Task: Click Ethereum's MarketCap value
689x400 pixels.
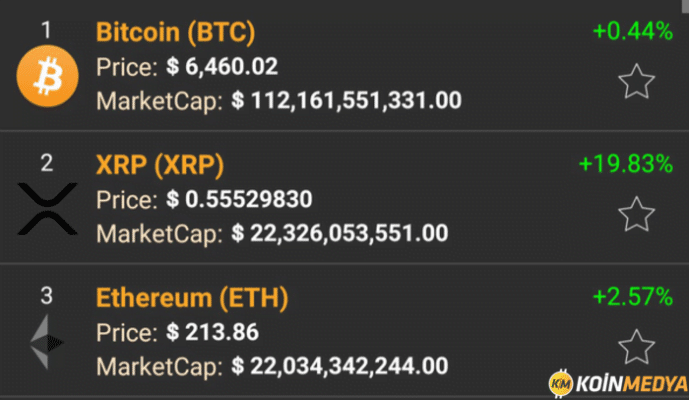Action: coord(339,366)
